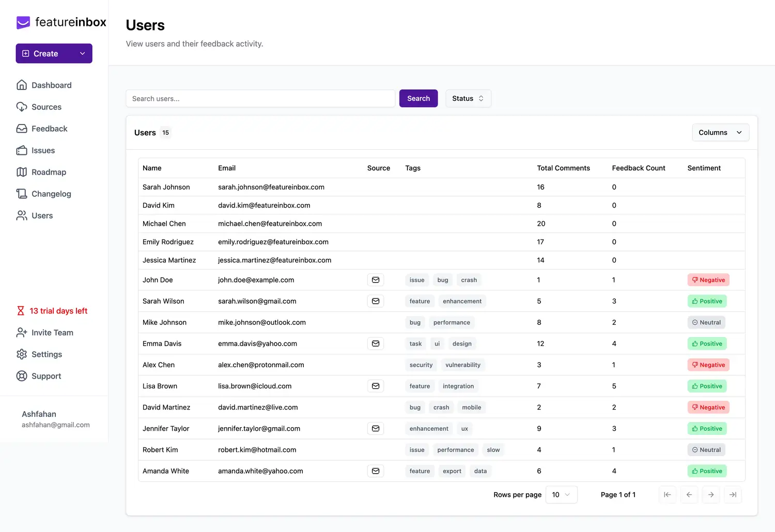Viewport: 775px width, 532px height.
Task: Go to the last page arrow
Action: point(733,495)
